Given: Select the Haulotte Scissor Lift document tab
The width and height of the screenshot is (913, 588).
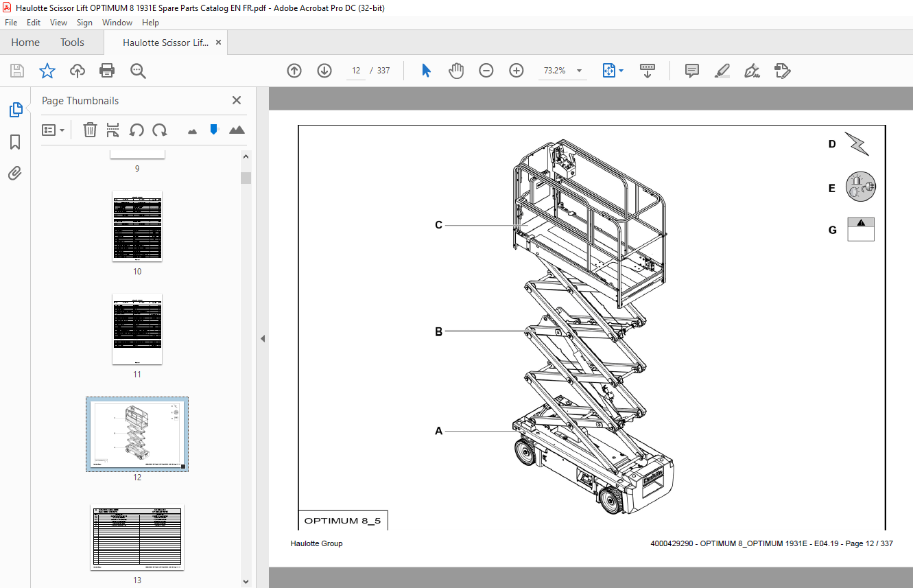Looking at the screenshot, I should pos(165,43).
